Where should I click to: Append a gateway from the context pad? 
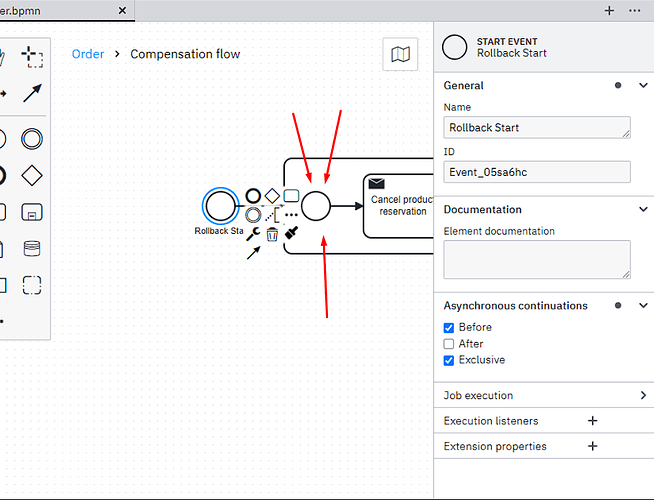click(272, 196)
